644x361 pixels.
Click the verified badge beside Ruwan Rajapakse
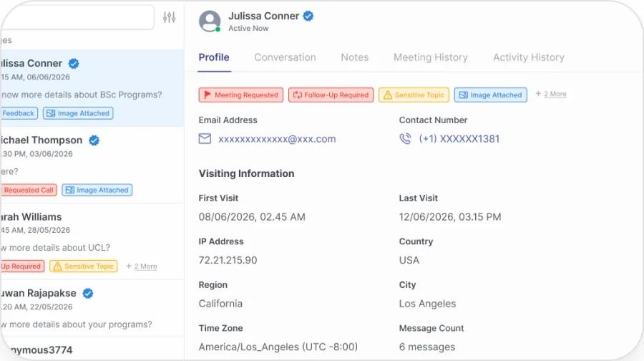pyautogui.click(x=88, y=293)
